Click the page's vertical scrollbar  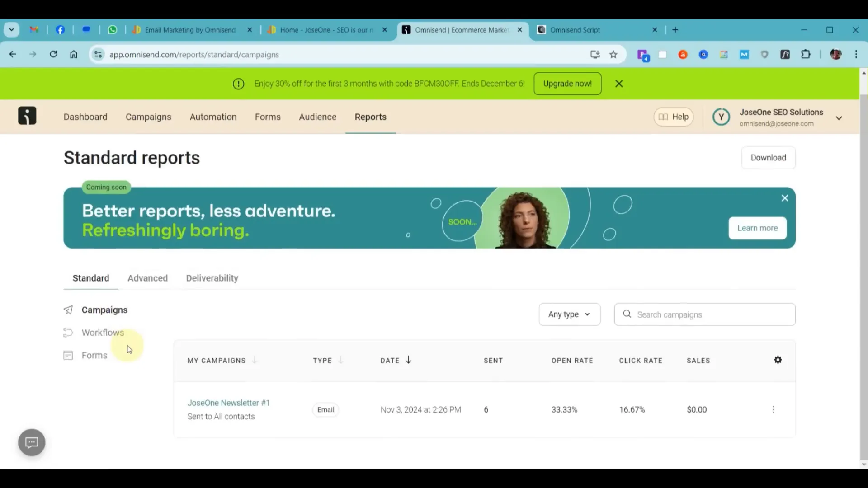coord(863,271)
